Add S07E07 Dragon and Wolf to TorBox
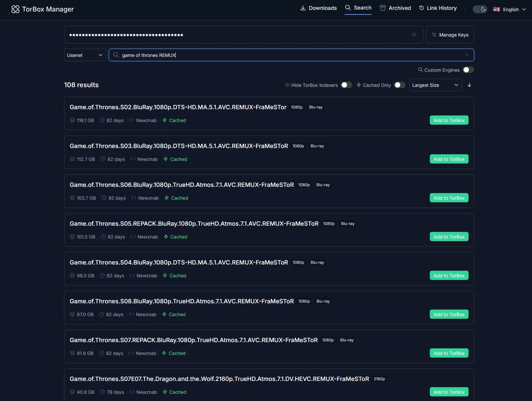The image size is (532, 401). click(449, 392)
